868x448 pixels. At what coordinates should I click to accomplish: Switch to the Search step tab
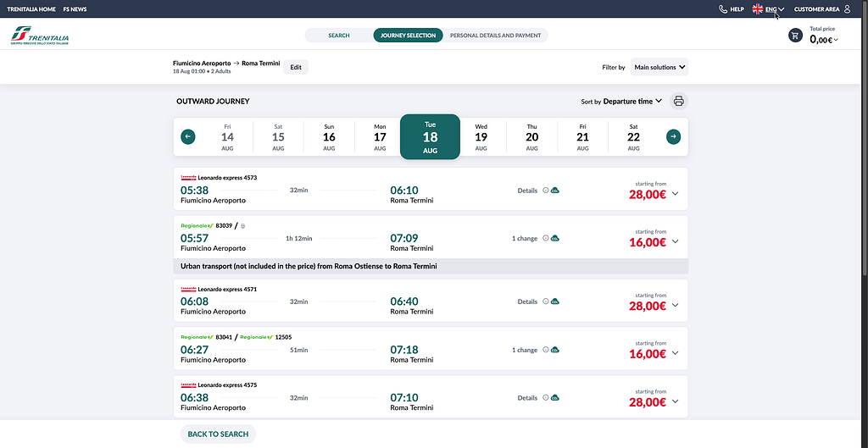[339, 36]
